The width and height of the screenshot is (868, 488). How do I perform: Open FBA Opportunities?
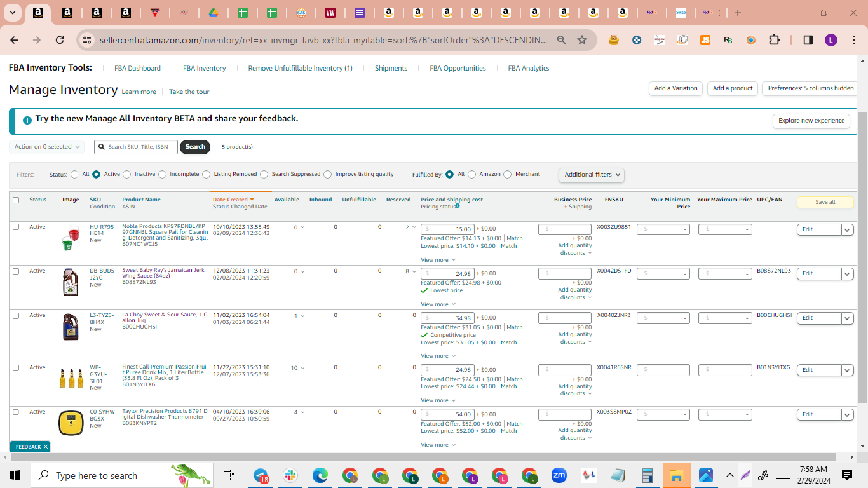pyautogui.click(x=458, y=68)
